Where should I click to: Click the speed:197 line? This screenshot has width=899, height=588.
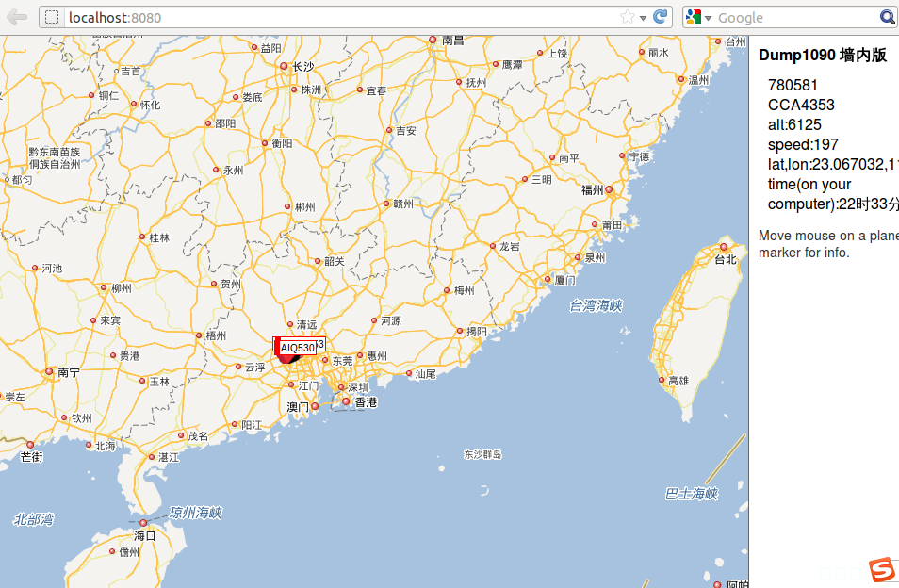tap(803, 144)
